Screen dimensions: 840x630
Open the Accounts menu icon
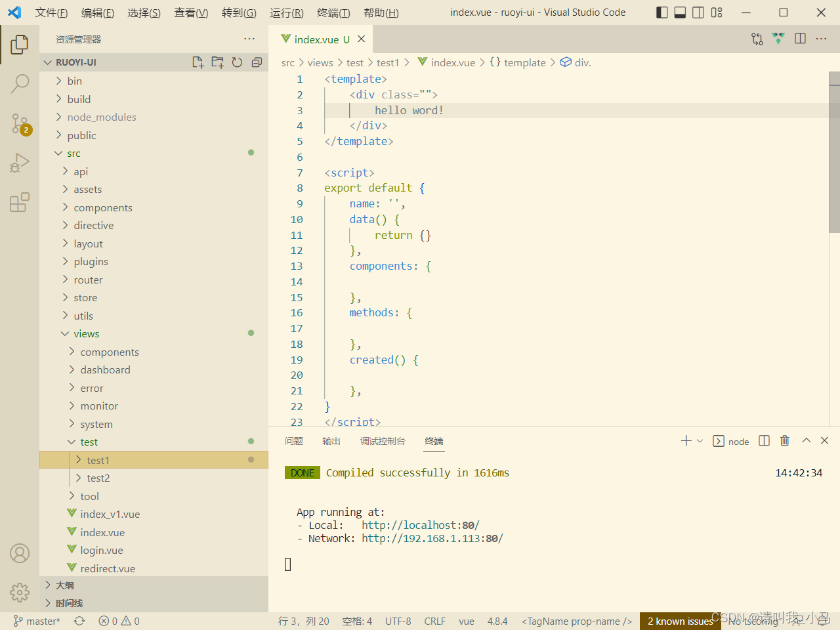point(20,553)
